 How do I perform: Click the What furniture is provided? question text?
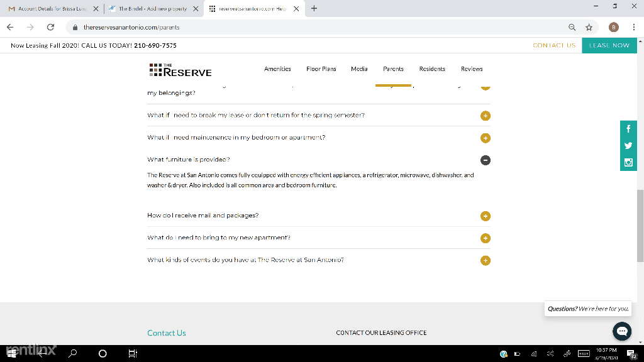click(x=189, y=160)
